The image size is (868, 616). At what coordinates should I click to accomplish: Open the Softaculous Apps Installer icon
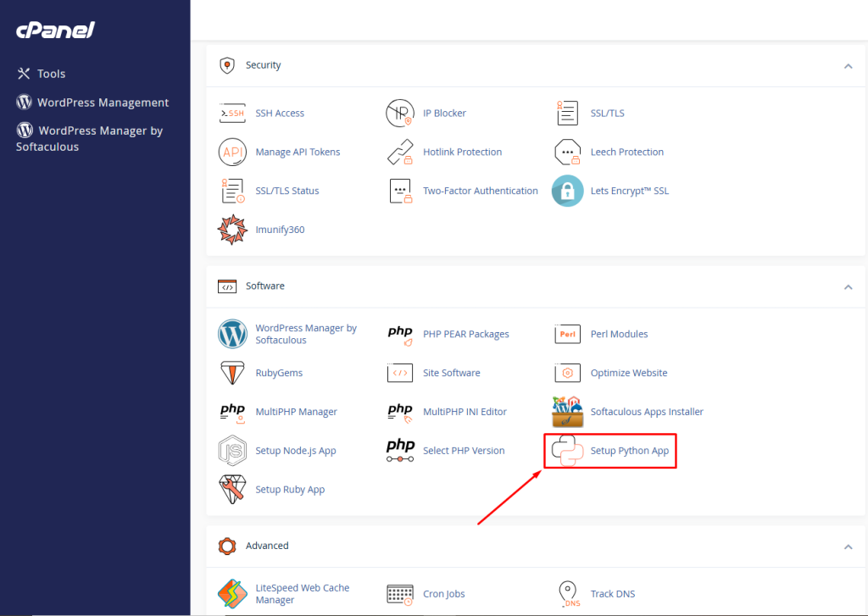tap(567, 412)
